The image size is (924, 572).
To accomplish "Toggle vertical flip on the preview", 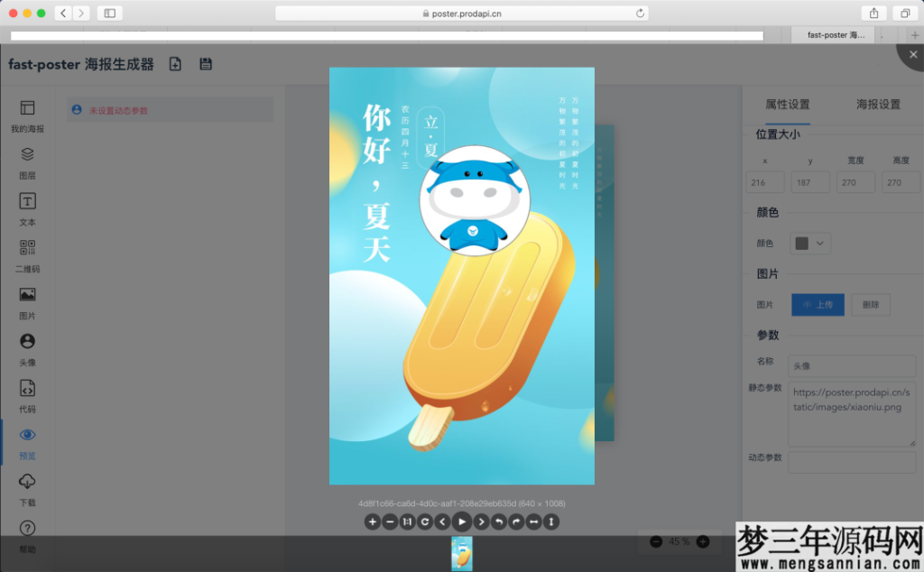I will pos(550,521).
